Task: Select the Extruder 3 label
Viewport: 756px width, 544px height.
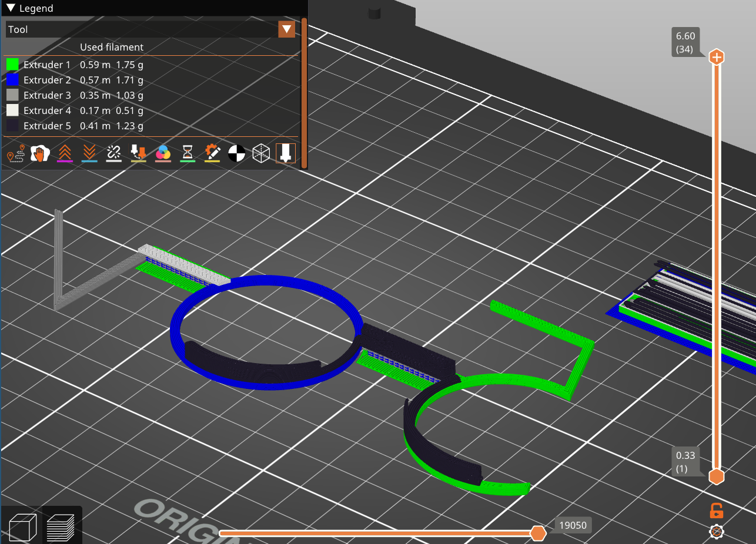Action: pyautogui.click(x=47, y=95)
